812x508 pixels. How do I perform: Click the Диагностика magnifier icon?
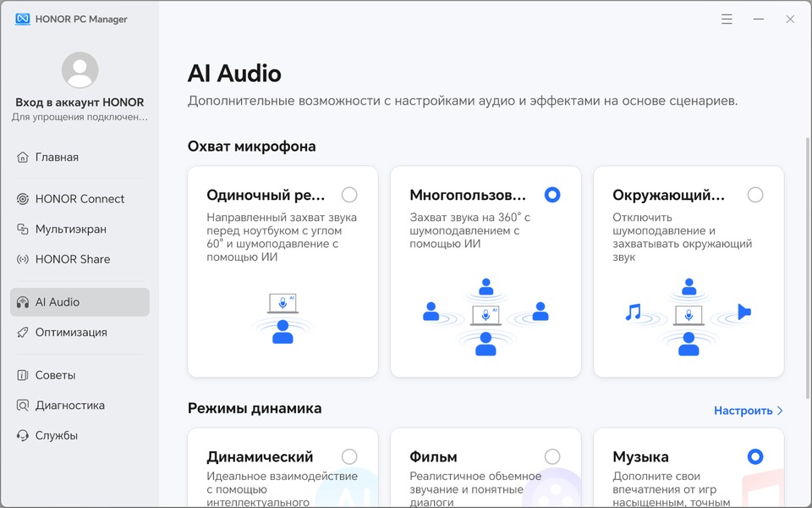pos(22,406)
